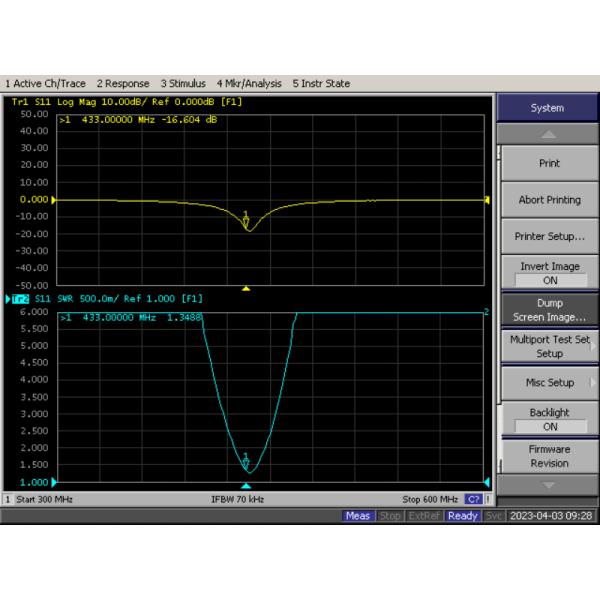Click marker 1 on the Log Mag trace

click(246, 221)
